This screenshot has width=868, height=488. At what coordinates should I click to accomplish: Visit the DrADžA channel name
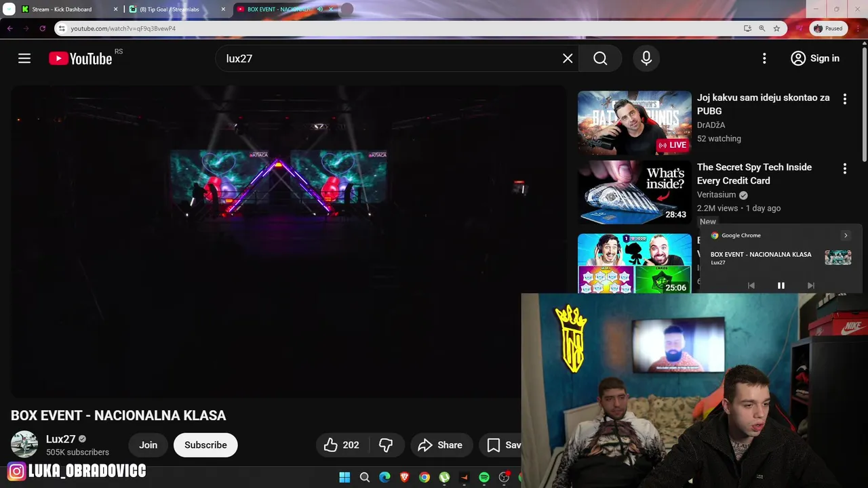tap(711, 125)
